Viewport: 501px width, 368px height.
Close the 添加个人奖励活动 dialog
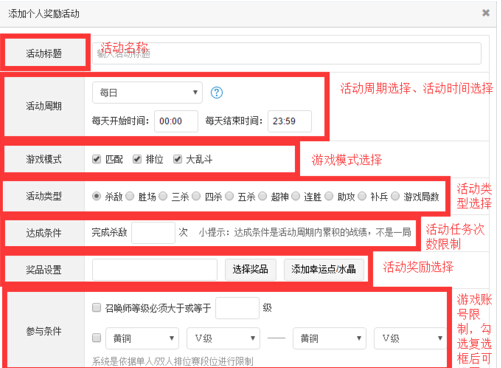click(x=486, y=13)
